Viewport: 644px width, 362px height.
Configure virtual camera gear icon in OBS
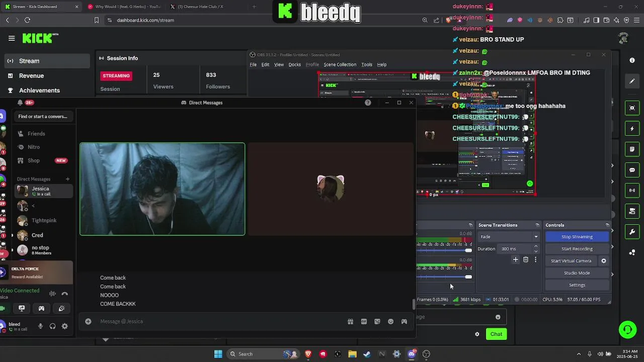coord(604,261)
